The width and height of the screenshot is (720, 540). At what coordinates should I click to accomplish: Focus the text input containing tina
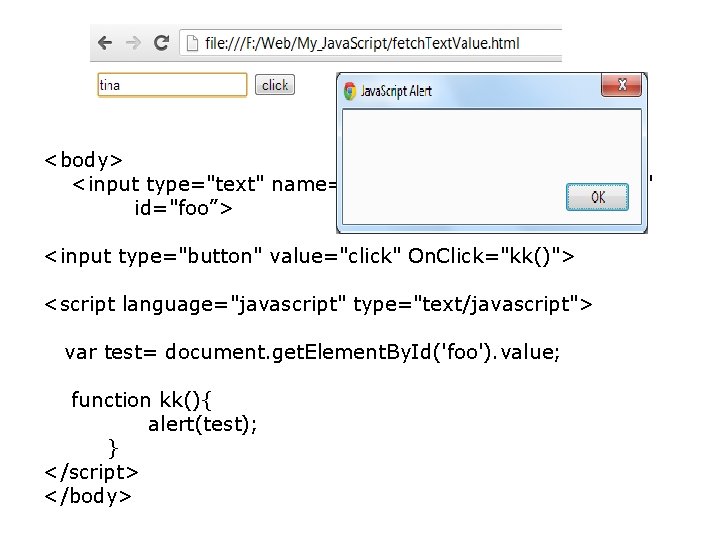point(172,85)
